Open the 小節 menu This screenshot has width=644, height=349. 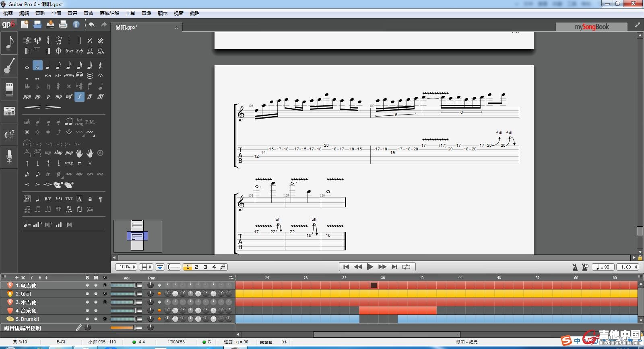pyautogui.click(x=56, y=13)
